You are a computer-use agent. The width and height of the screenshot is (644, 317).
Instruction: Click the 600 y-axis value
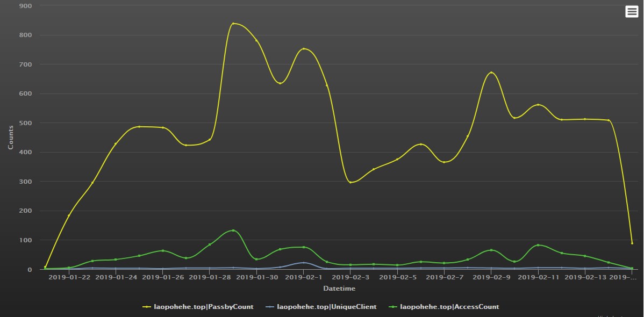tap(26, 93)
